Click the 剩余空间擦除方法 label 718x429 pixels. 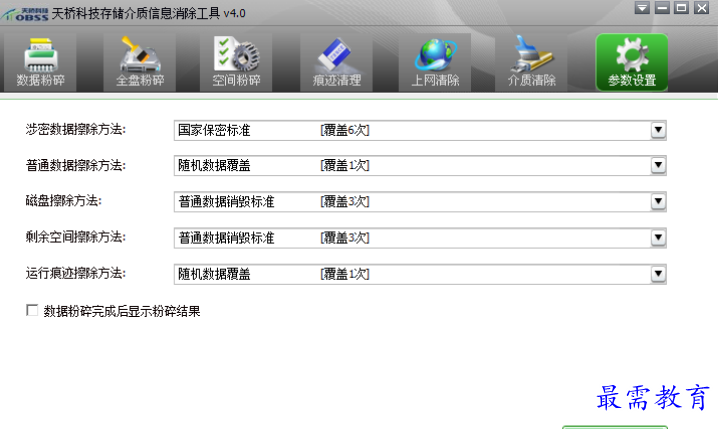(x=76, y=237)
